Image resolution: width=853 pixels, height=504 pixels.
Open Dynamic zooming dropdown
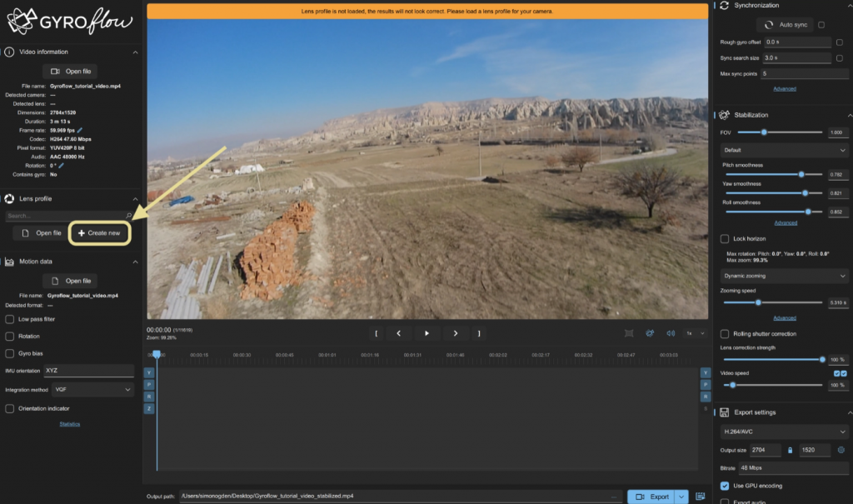click(x=785, y=276)
